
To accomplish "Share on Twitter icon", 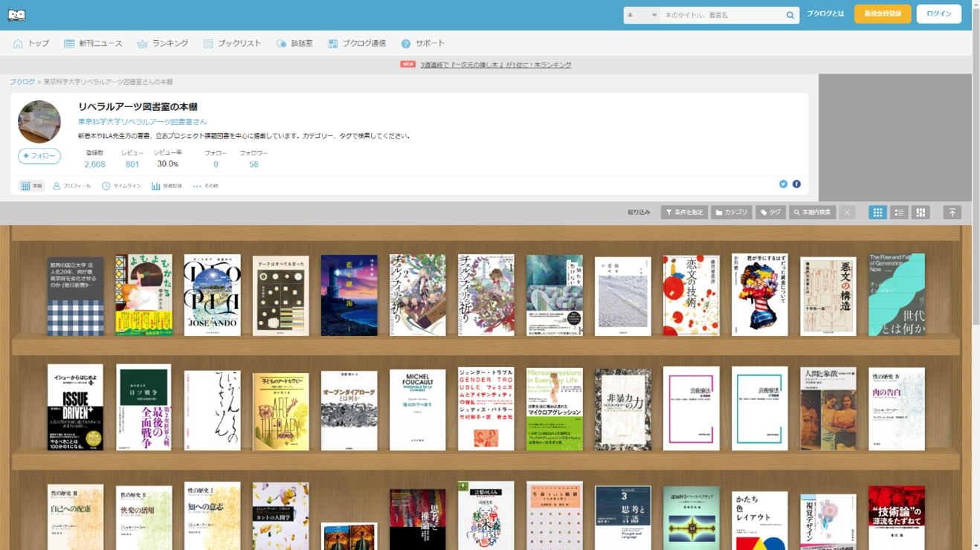I will coord(783,184).
